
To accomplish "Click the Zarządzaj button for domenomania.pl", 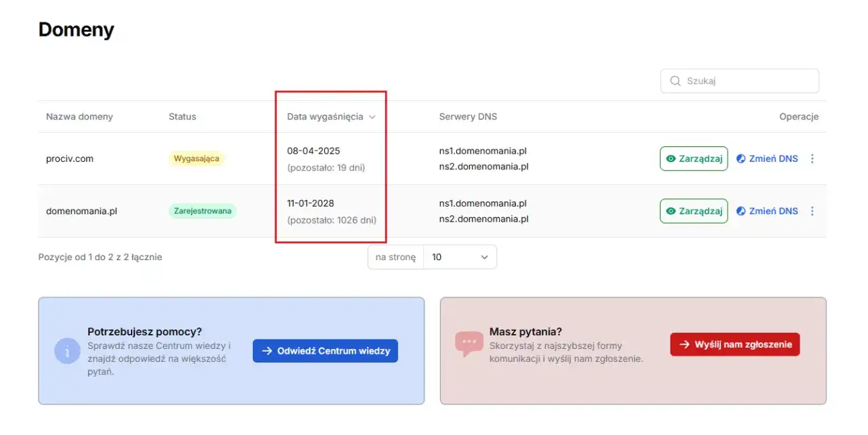I will click(693, 211).
